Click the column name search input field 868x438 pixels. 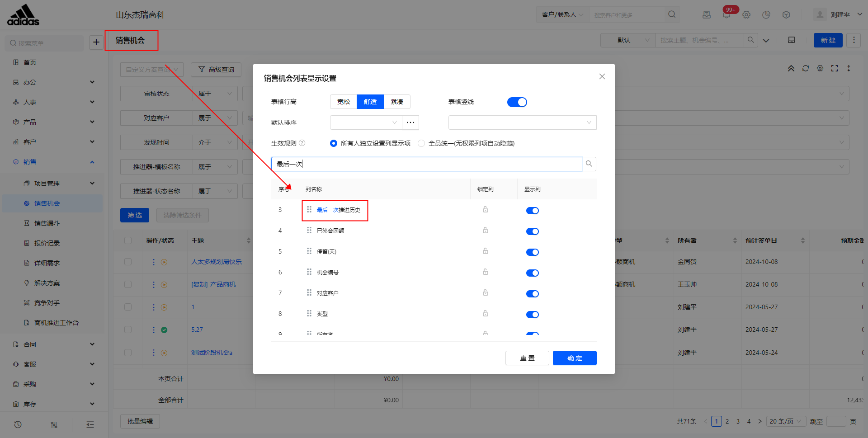tap(426, 164)
